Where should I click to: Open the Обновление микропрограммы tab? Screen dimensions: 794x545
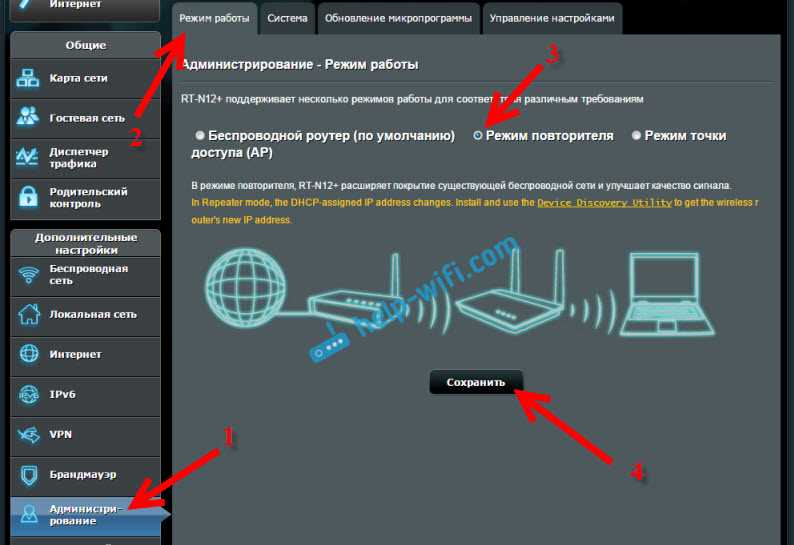click(x=398, y=19)
